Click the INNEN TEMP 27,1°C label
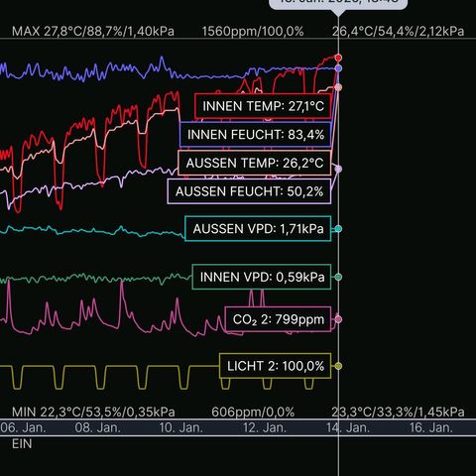476x476 pixels. [263, 106]
